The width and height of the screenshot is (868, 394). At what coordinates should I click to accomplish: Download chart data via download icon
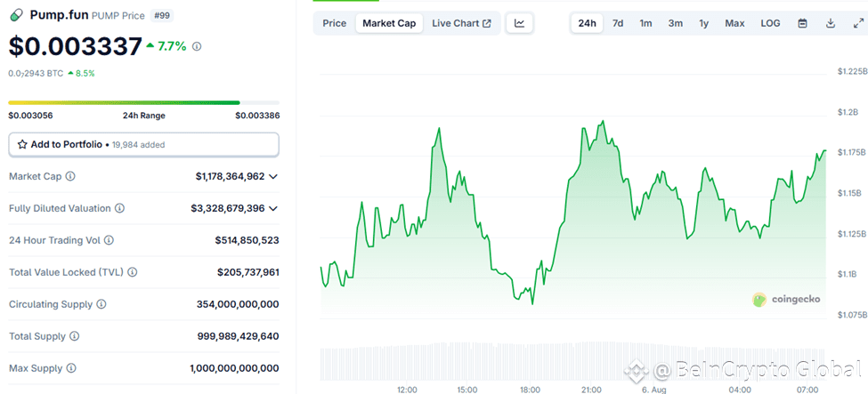pos(830,23)
